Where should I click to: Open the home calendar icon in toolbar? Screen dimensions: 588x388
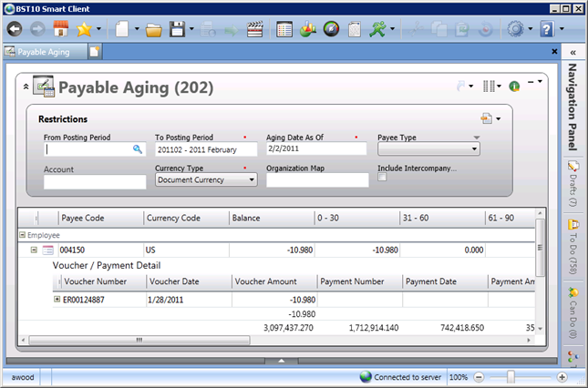point(63,29)
